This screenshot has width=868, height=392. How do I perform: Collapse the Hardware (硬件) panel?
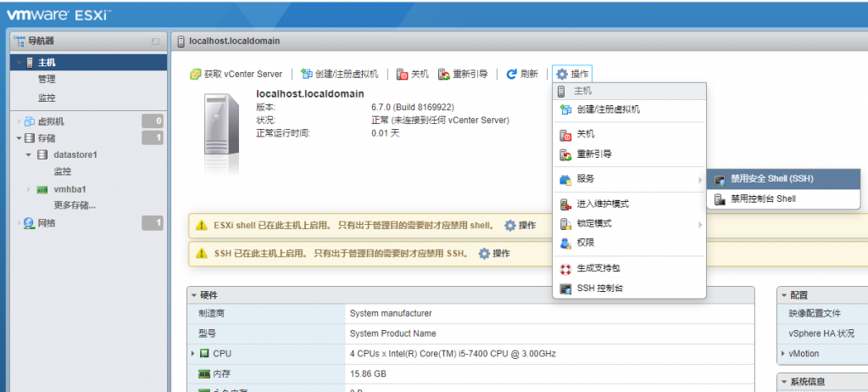[x=194, y=295]
